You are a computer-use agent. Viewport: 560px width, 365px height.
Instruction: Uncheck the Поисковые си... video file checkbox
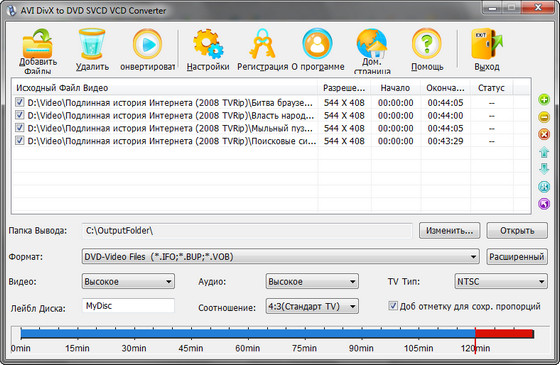pyautogui.click(x=20, y=141)
